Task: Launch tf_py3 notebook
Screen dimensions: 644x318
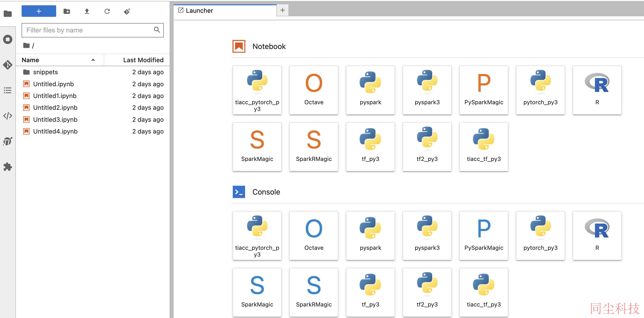Action: [371, 147]
